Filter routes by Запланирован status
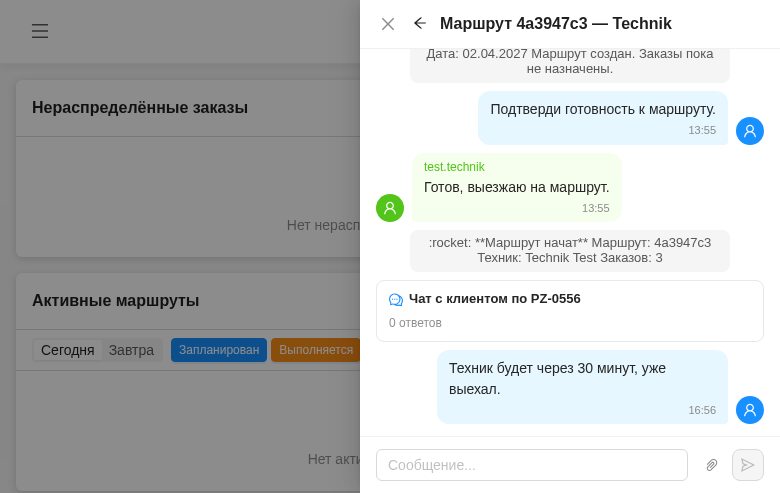Image resolution: width=780 pixels, height=493 pixels. 219,350
